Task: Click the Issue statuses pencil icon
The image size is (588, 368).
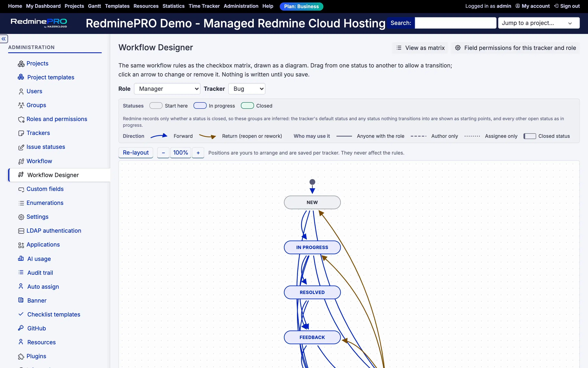Action: 21,147
